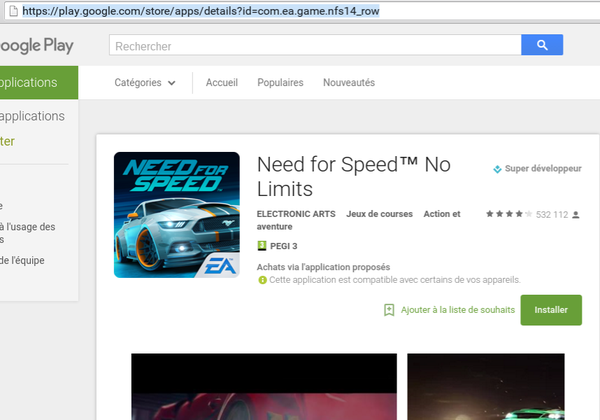Click the page icon in address bar
This screenshot has width=600, height=420.
(13, 11)
